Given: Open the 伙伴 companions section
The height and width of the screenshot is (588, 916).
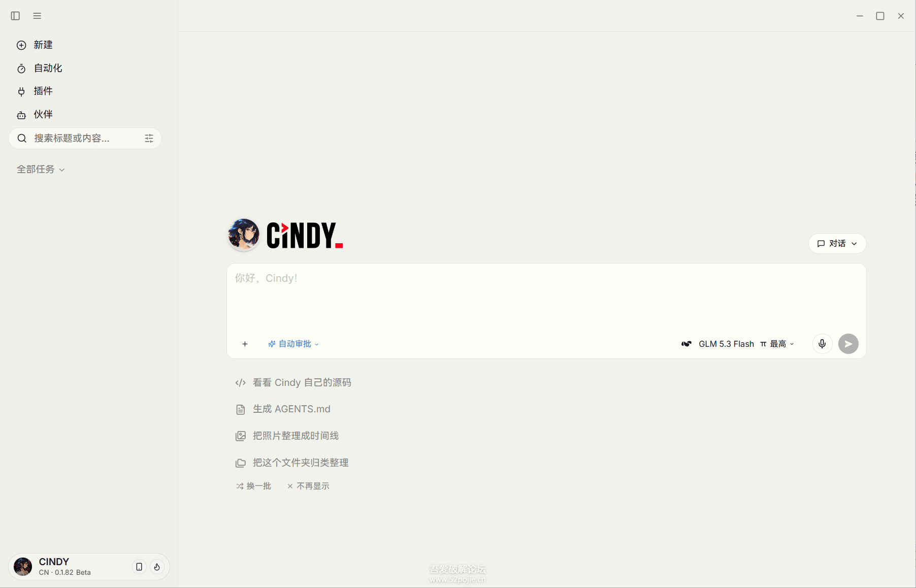Looking at the screenshot, I should click(x=35, y=114).
